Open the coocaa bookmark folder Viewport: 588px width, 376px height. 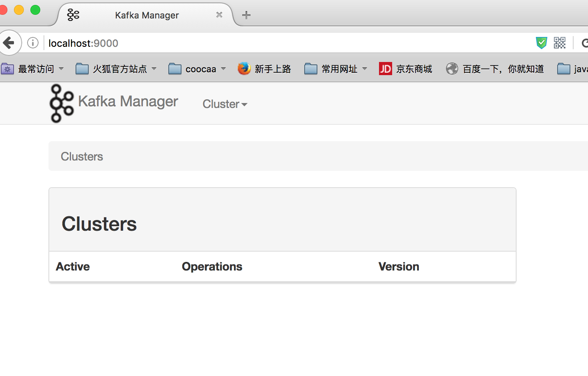click(x=198, y=69)
